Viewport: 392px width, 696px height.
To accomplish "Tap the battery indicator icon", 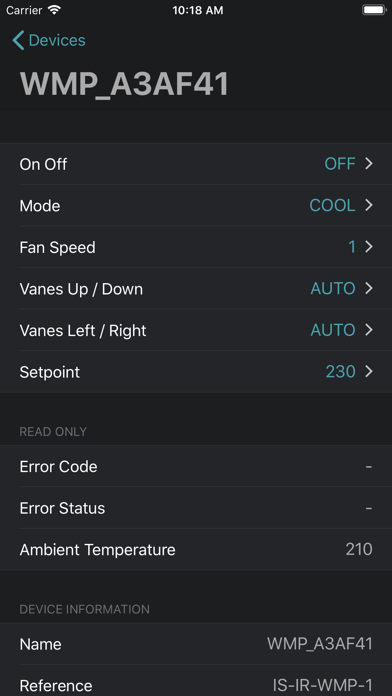I will (374, 10).
